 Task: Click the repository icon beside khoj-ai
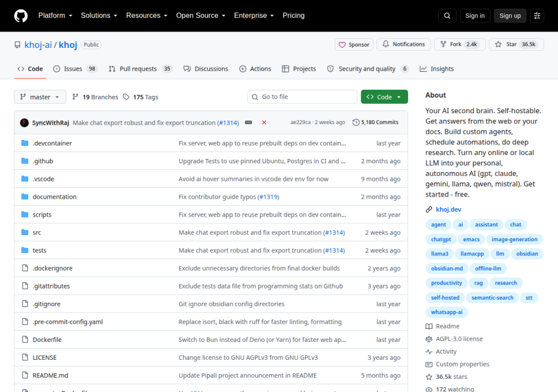17,45
